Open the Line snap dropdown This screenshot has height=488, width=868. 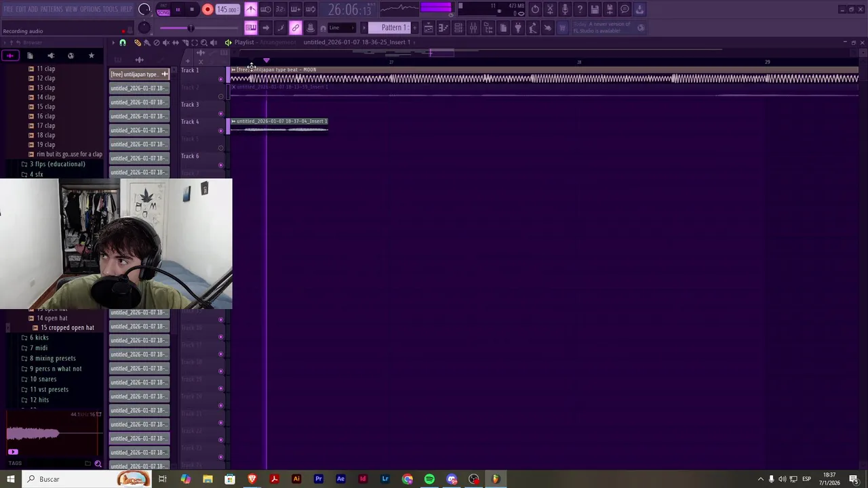[341, 28]
